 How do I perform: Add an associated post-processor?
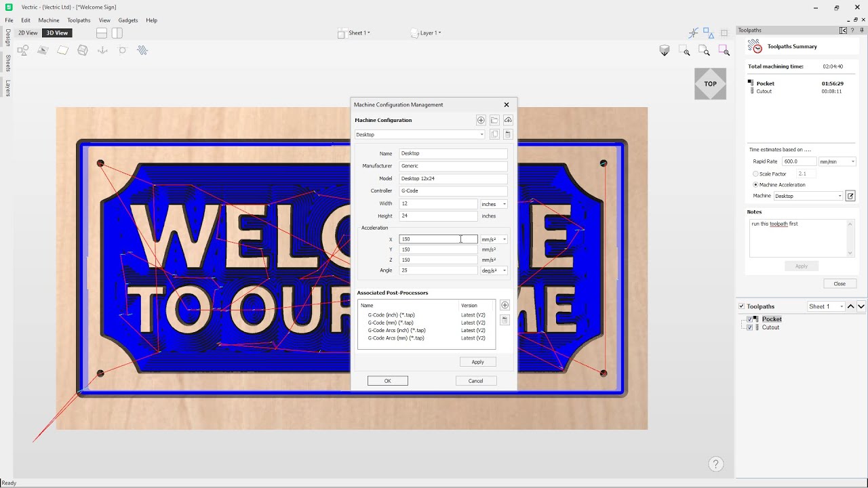tap(505, 305)
